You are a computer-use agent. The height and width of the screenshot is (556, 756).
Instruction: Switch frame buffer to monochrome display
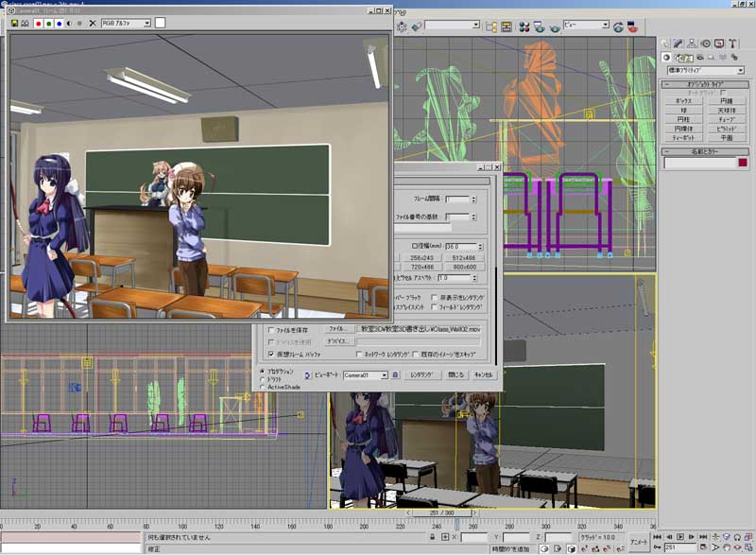pos(79,23)
